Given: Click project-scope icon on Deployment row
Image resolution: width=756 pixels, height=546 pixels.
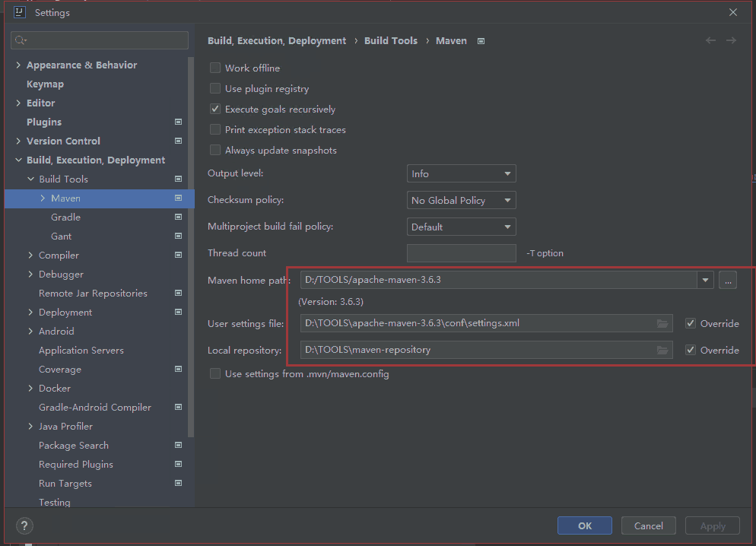Looking at the screenshot, I should click(x=179, y=312).
